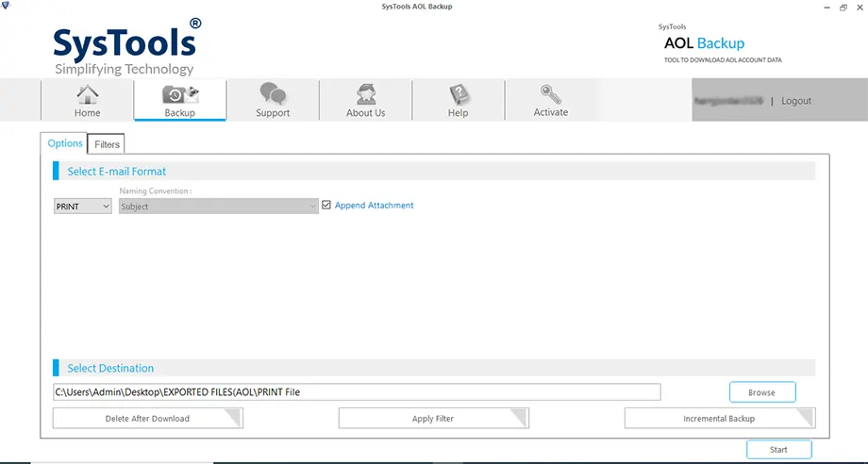
Task: Minimize the SysTools AOL Backup window
Action: 828,8
